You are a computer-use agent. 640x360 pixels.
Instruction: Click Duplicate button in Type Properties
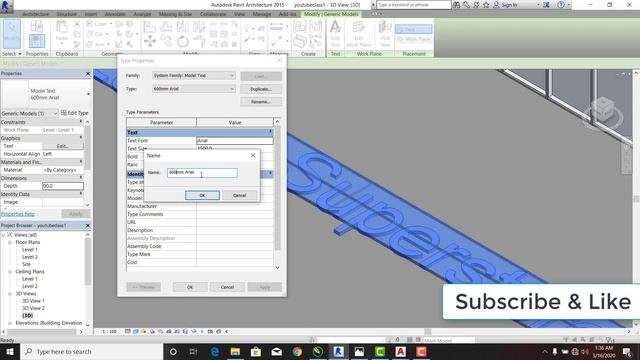261,89
